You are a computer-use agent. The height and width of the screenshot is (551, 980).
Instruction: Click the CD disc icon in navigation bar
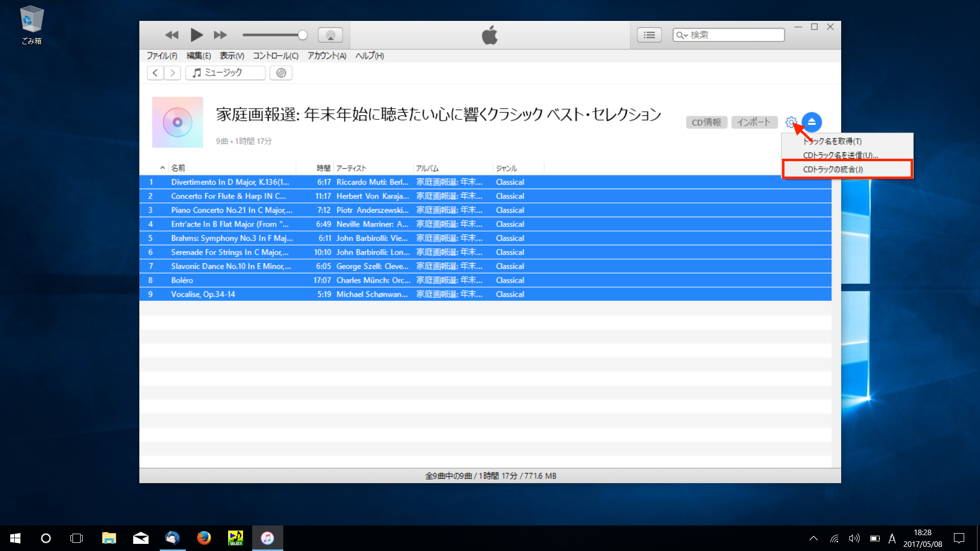281,73
